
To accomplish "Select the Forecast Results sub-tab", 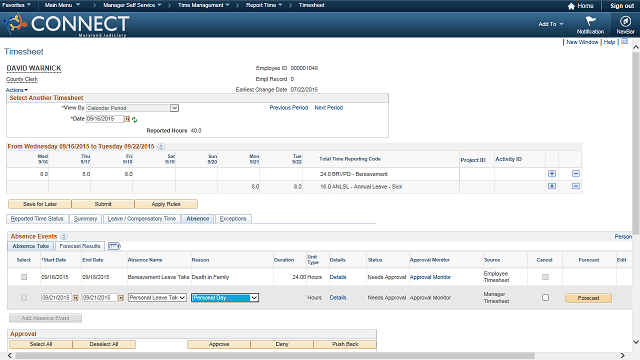I will [x=80, y=246].
